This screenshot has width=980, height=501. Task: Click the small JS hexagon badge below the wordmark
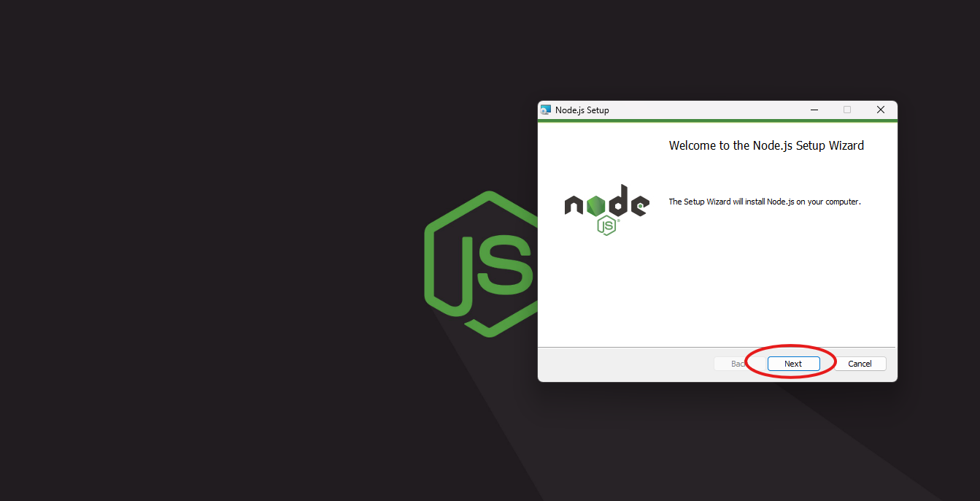coord(606,226)
